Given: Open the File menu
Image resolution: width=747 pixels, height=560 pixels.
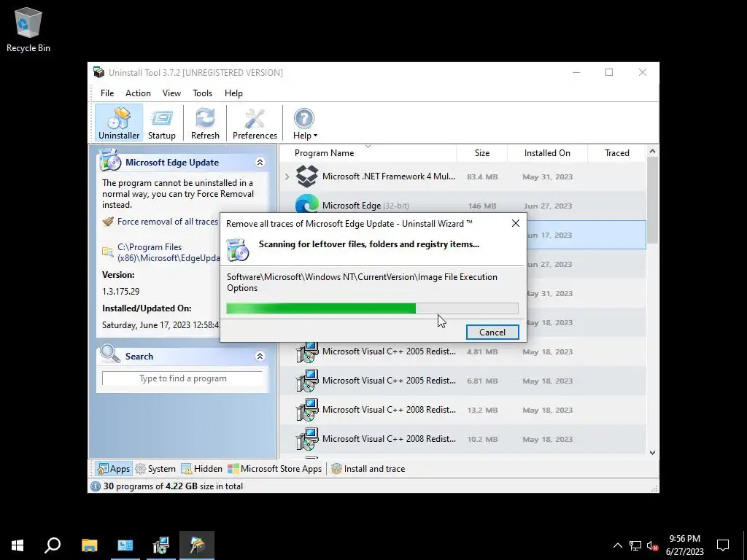Looking at the screenshot, I should click(107, 93).
